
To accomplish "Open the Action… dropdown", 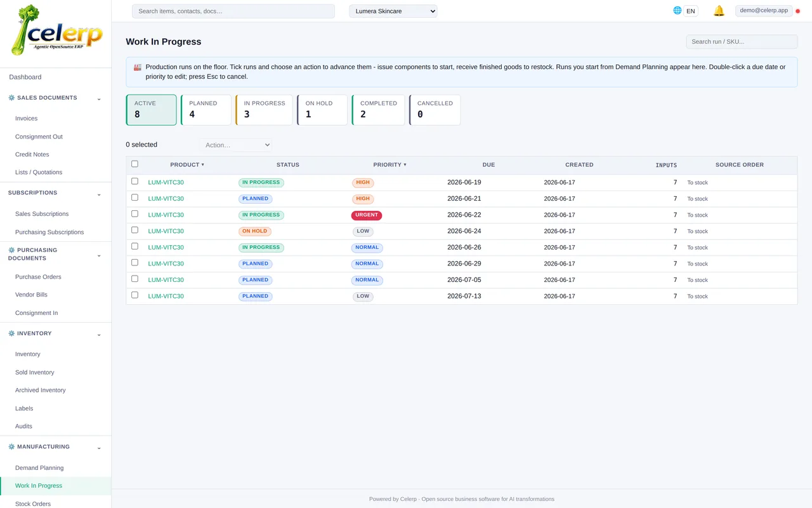I will [x=236, y=145].
